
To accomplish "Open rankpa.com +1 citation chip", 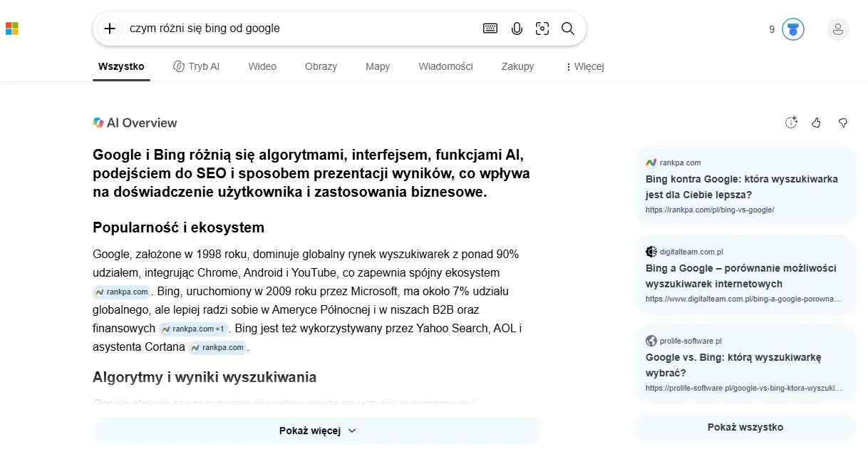I will [x=193, y=329].
